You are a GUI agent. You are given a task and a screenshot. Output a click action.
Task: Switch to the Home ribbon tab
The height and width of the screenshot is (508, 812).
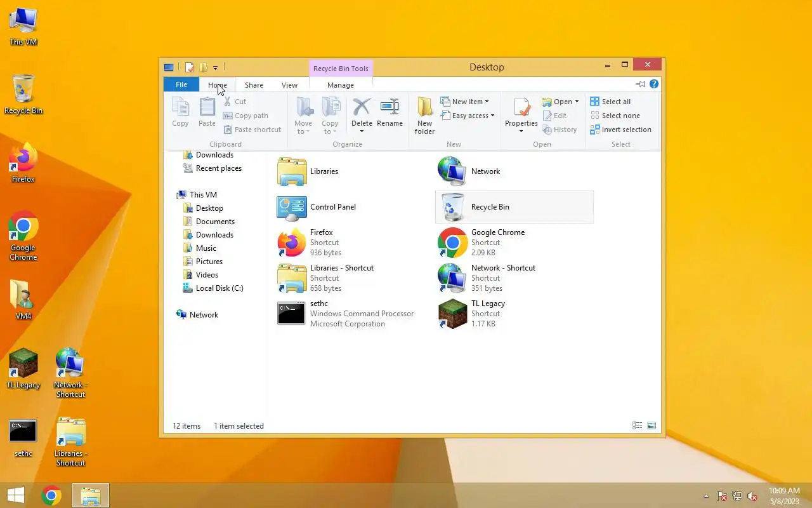pyautogui.click(x=217, y=84)
